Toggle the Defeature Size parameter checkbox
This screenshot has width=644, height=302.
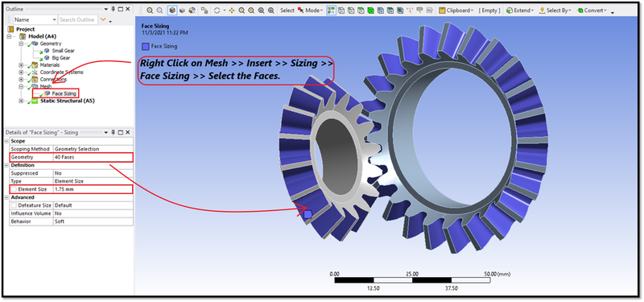[x=14, y=205]
